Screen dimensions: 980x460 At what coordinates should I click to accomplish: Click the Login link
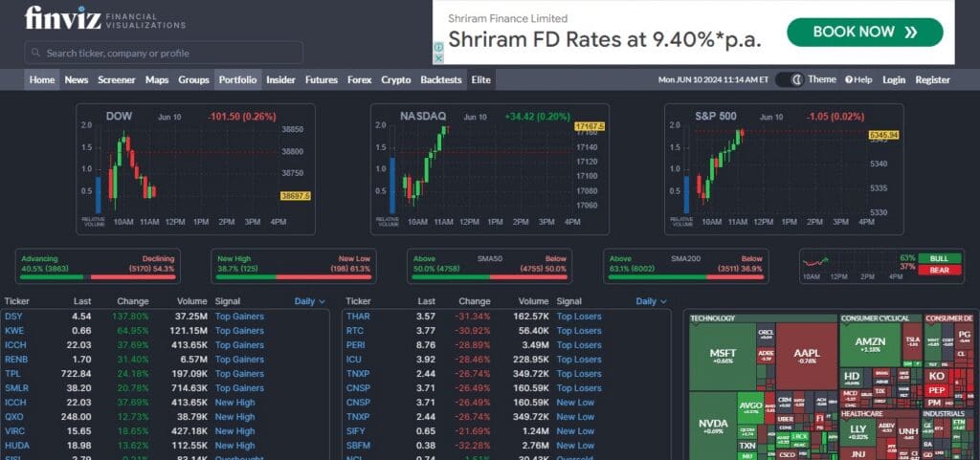coord(894,80)
